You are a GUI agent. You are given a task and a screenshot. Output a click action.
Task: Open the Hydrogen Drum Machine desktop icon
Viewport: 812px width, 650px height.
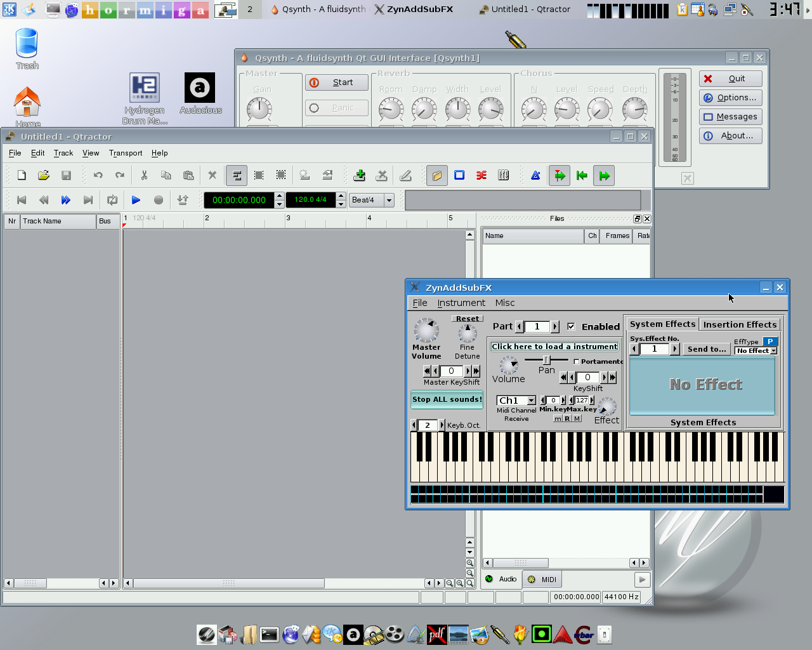coord(145,98)
